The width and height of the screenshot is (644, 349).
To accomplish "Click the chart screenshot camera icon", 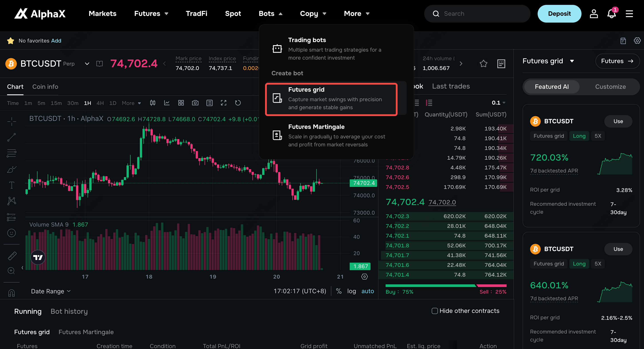I will (195, 103).
